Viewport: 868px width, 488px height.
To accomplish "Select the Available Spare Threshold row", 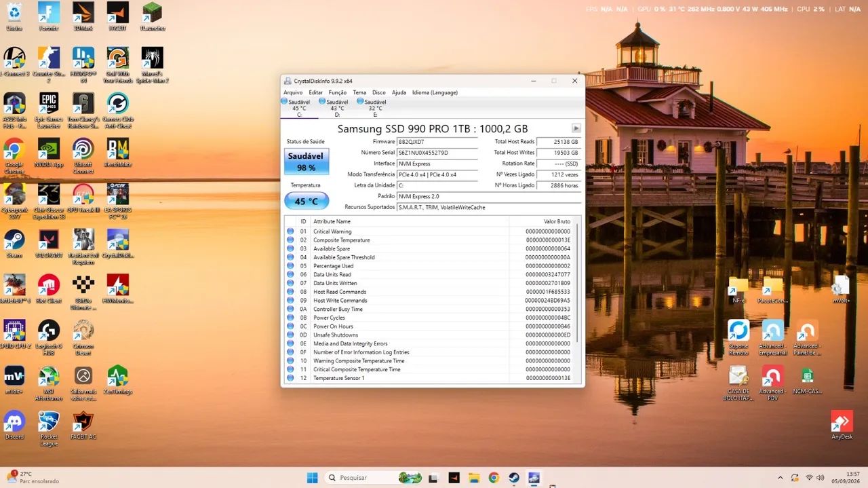I will click(429, 257).
